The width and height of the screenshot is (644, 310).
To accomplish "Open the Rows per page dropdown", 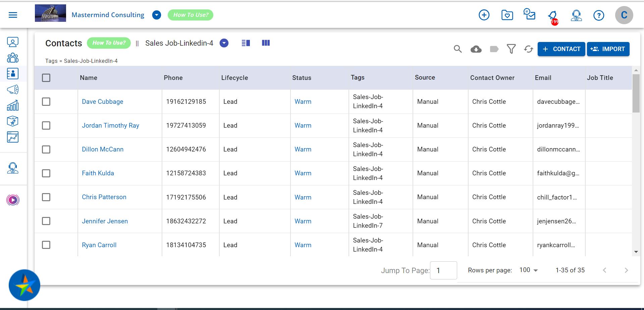I will (x=529, y=270).
